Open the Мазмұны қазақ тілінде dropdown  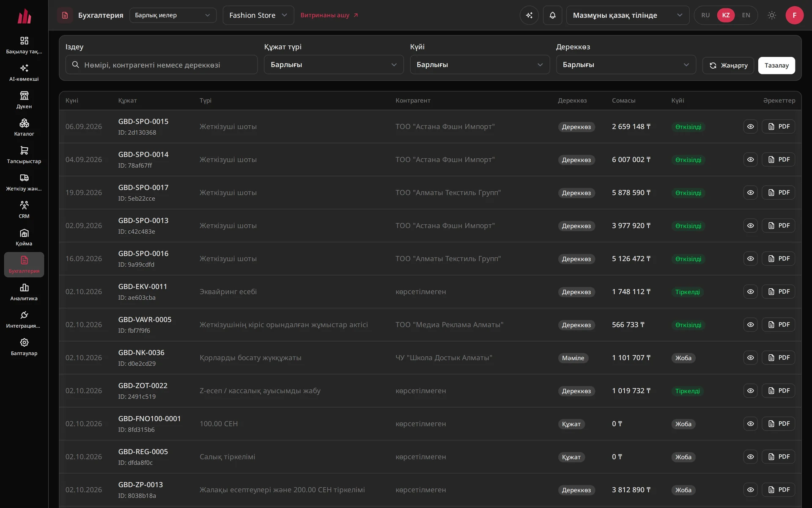point(628,15)
